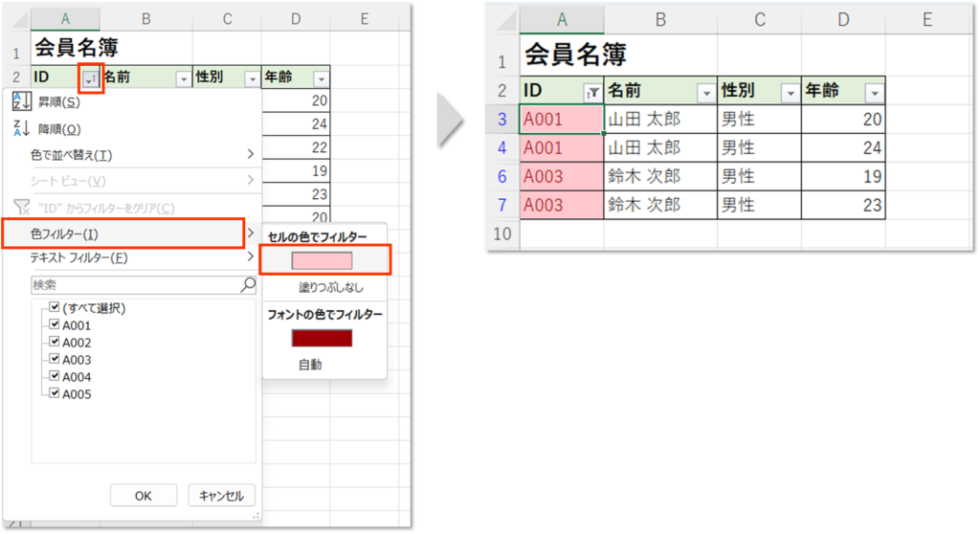Select row 3 header in right sheet
The width and height of the screenshot is (980, 534).
pos(502,119)
